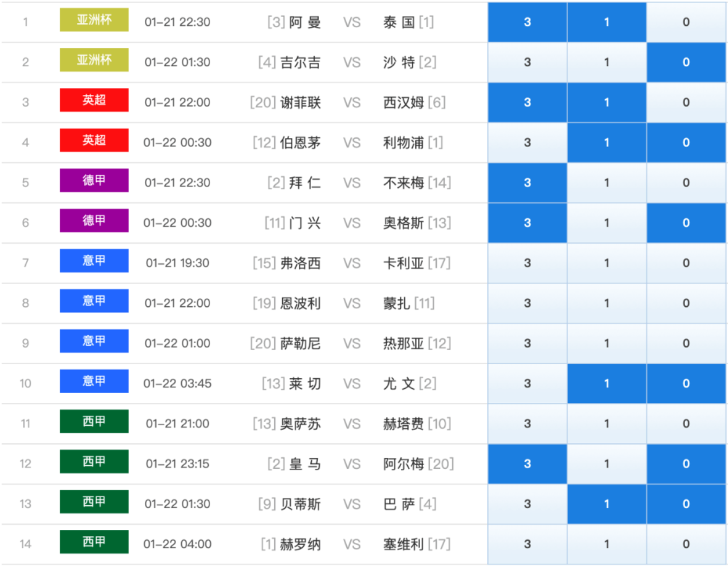This screenshot has height=568, width=728.
Task: Select the 1 option for 恩波利 vs 蒙扎
Action: (607, 304)
